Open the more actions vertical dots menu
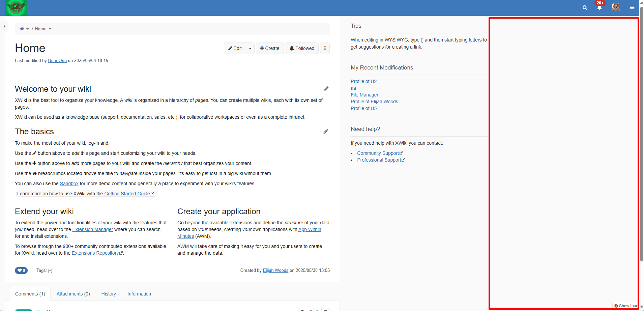This screenshot has width=644, height=311. 325,48
